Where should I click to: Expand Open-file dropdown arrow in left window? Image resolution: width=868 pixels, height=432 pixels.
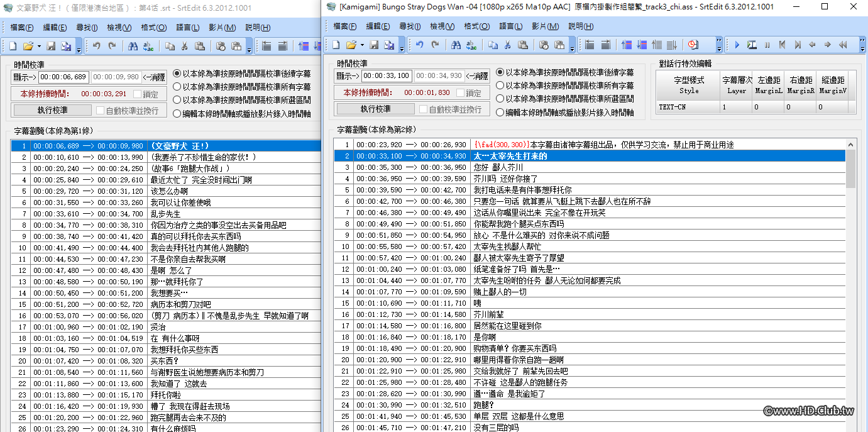coord(38,47)
